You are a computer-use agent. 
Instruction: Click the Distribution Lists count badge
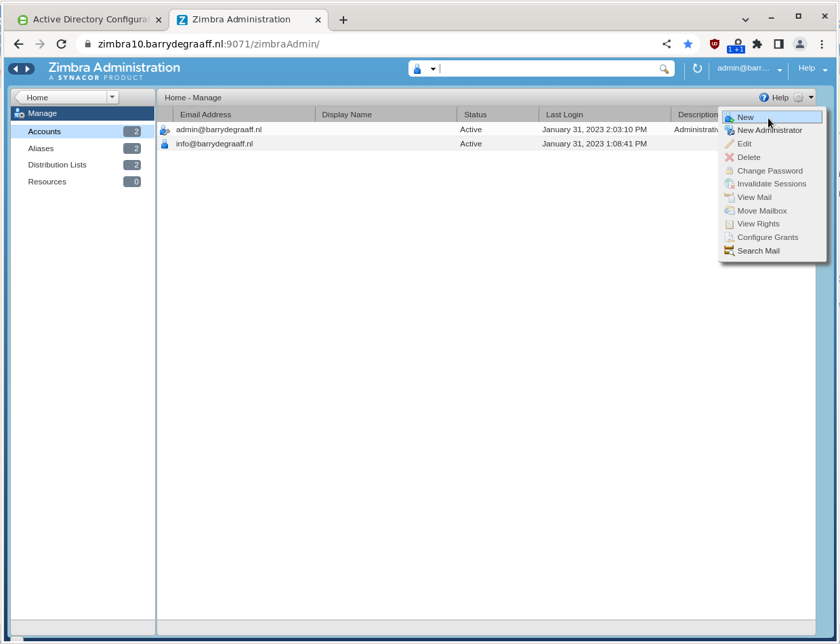click(132, 165)
